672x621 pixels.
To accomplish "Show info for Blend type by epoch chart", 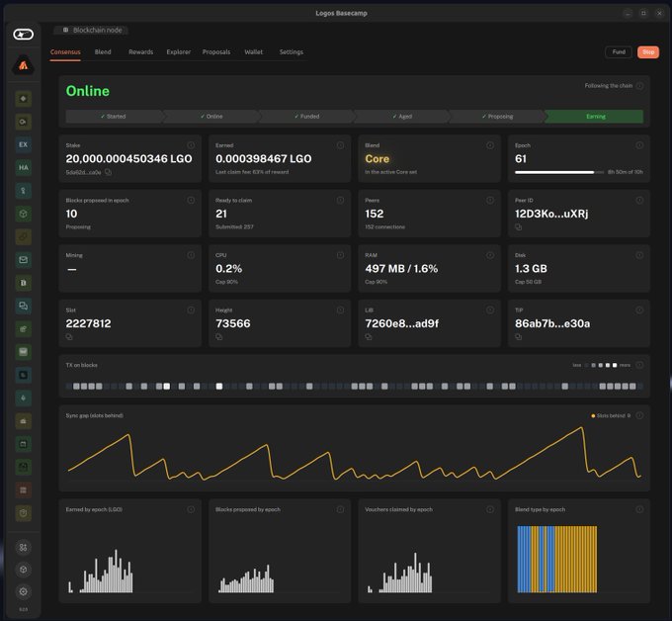I will (x=639, y=509).
